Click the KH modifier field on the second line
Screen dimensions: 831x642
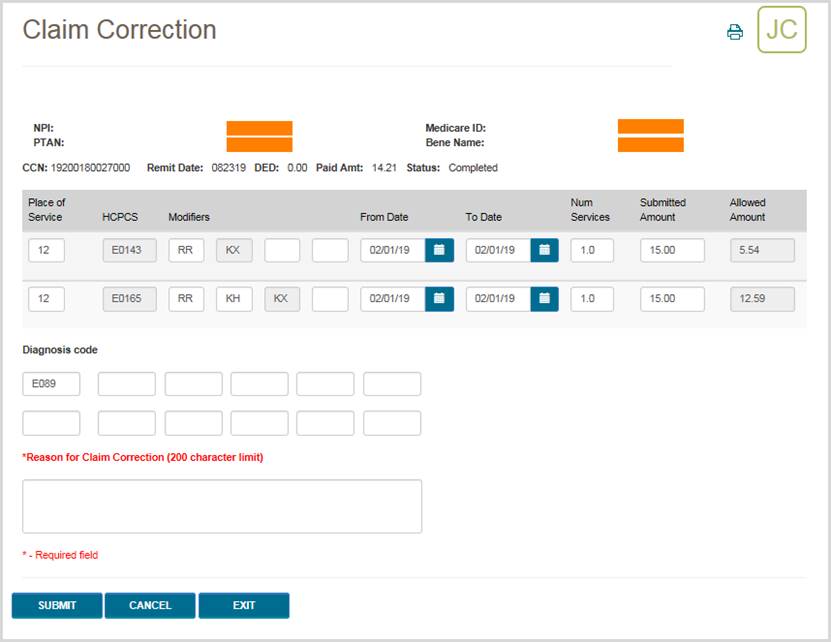coord(234,299)
